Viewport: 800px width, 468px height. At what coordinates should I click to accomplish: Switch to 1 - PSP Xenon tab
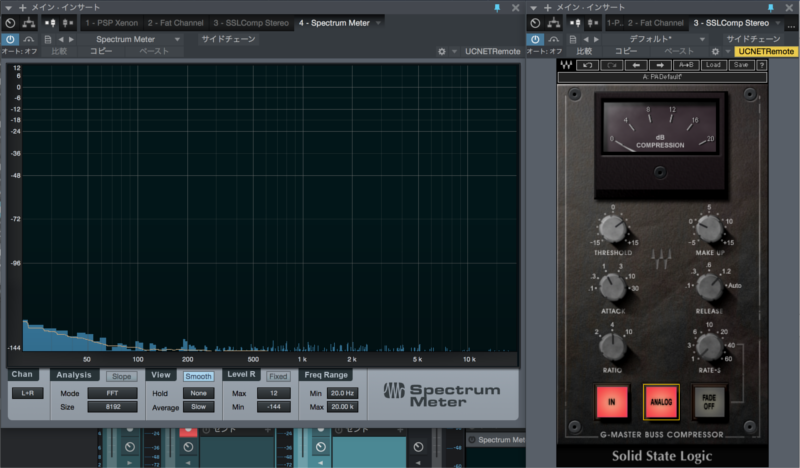click(112, 23)
